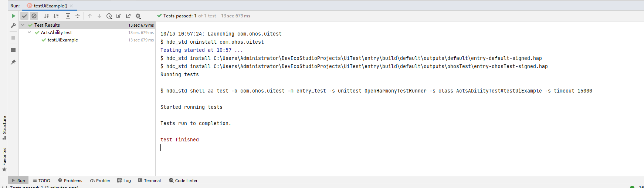Viewport: 644px width, 188px height.
Task: Switch to the Problems tab
Action: 70,181
